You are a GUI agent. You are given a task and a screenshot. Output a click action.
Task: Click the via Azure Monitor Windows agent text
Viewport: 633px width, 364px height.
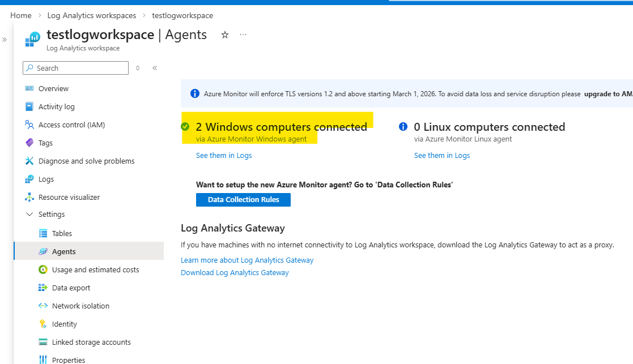tap(251, 139)
